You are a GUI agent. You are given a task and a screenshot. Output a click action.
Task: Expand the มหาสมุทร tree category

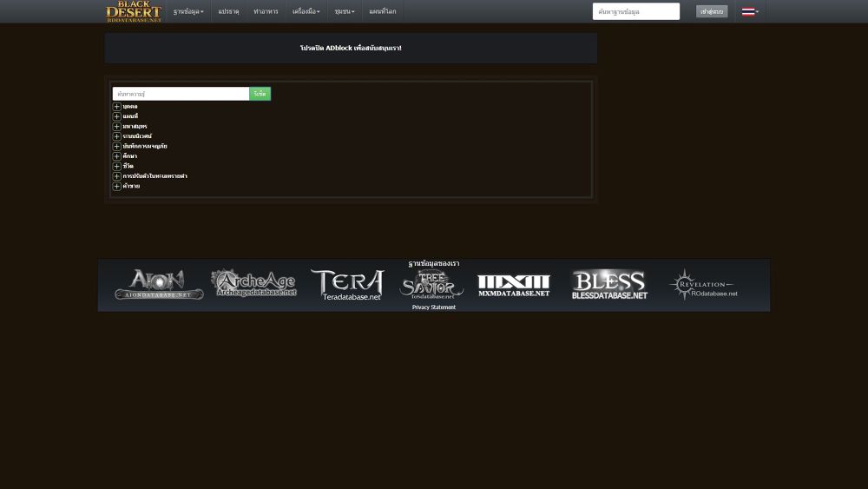[117, 127]
